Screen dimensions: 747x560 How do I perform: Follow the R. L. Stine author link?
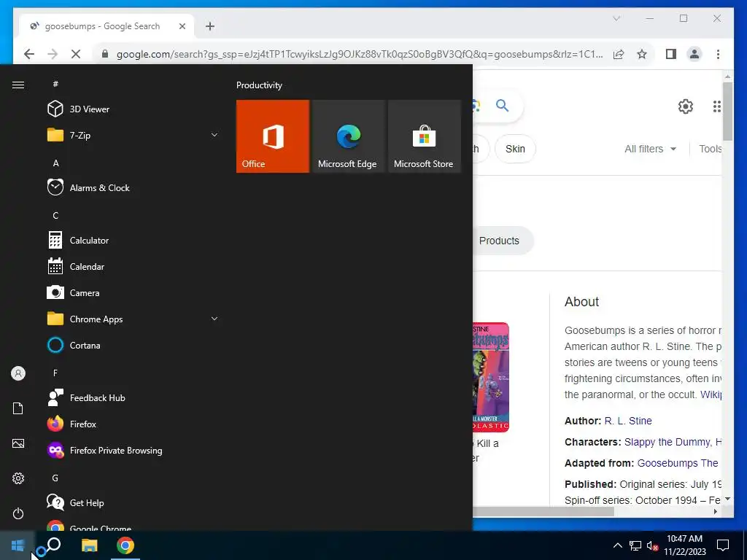[628, 421]
